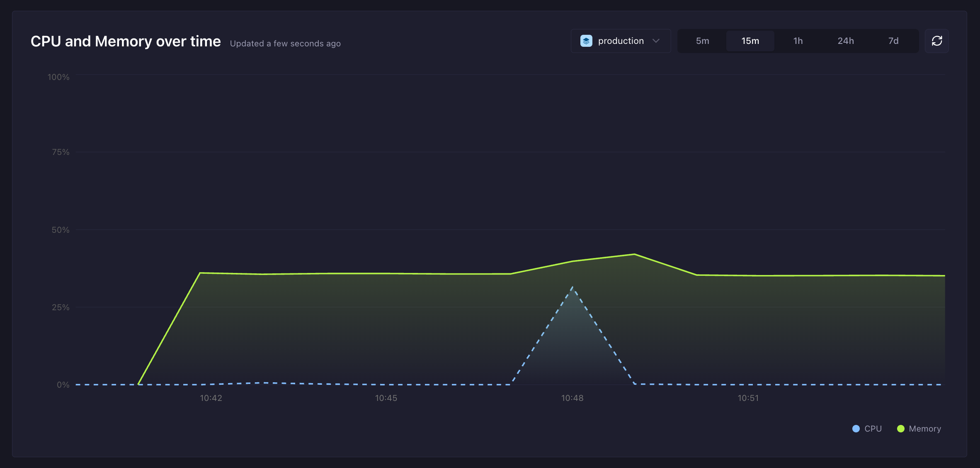Click the Memory line peak near 10:49

[634, 254]
